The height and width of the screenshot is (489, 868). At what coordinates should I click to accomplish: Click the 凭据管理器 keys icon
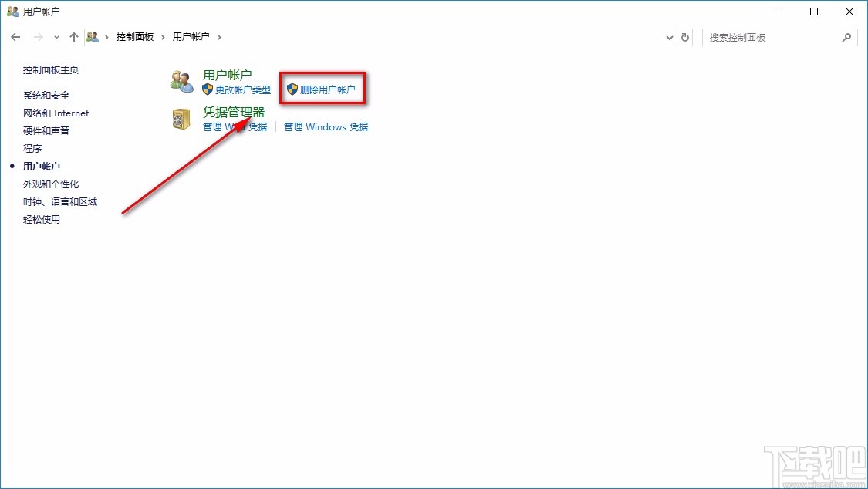point(181,120)
